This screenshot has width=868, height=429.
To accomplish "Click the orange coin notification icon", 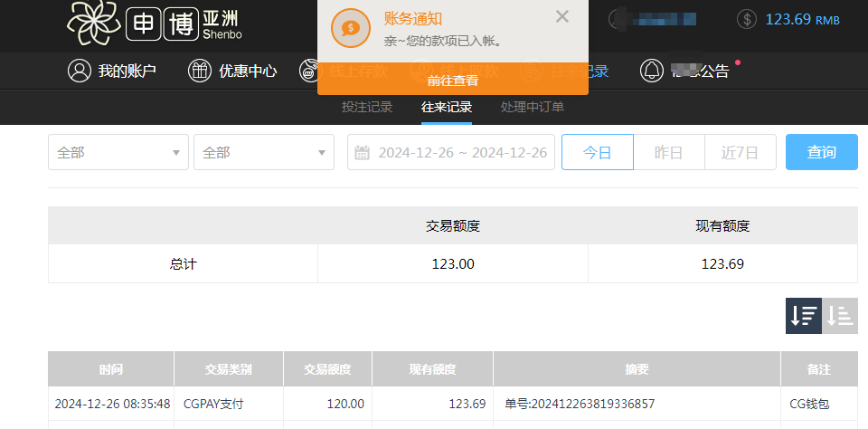I will (350, 28).
